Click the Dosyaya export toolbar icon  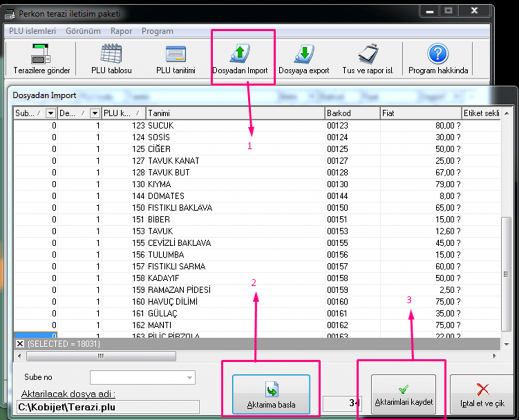click(304, 59)
